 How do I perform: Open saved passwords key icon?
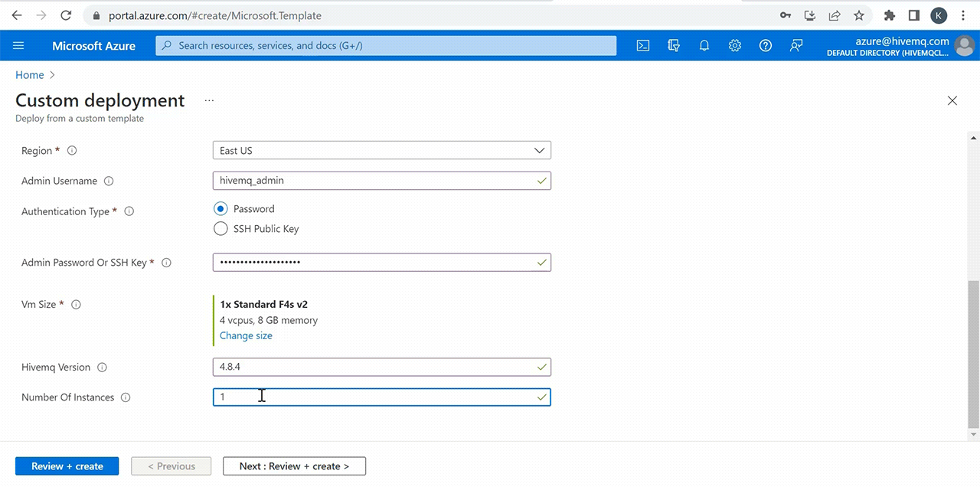(786, 15)
